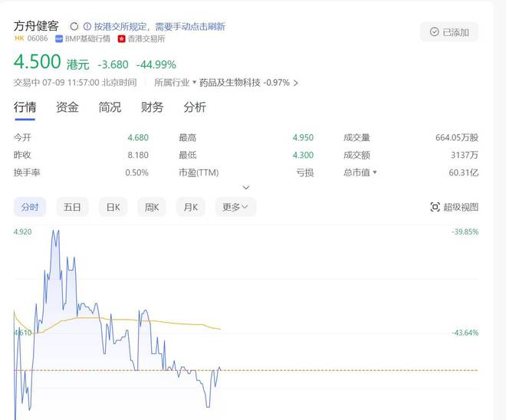Click the stock code 06086
The image size is (506, 420).
point(38,38)
